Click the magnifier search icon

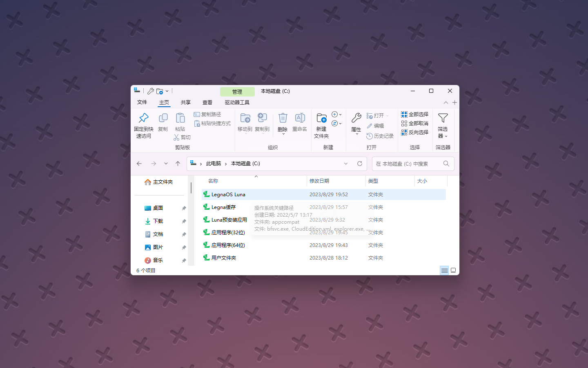click(446, 164)
